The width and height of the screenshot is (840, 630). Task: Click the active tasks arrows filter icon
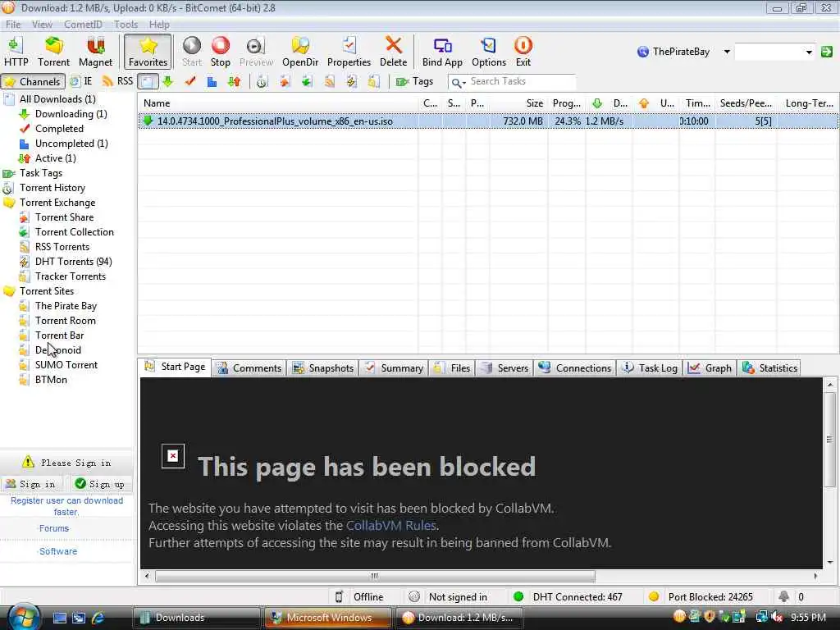(x=234, y=81)
